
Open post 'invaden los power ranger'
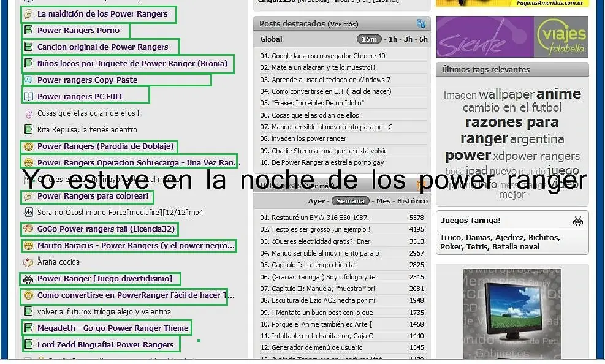309,138
